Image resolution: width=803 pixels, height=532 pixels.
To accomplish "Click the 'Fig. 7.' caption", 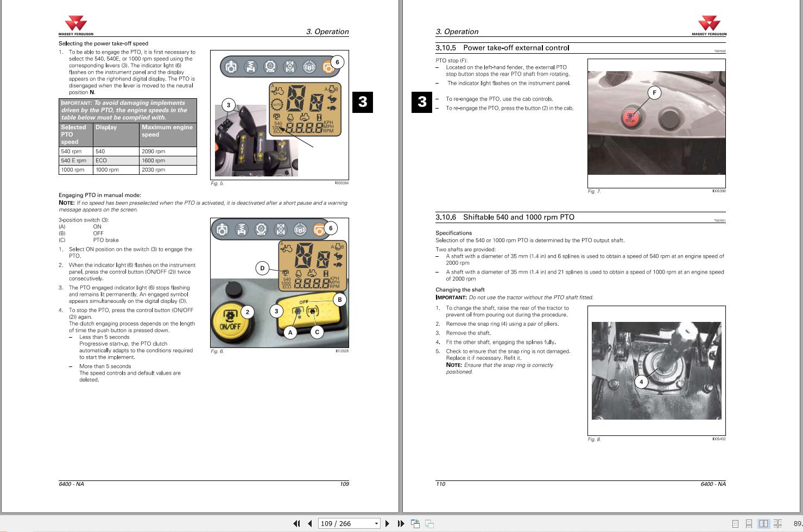I will 594,192.
